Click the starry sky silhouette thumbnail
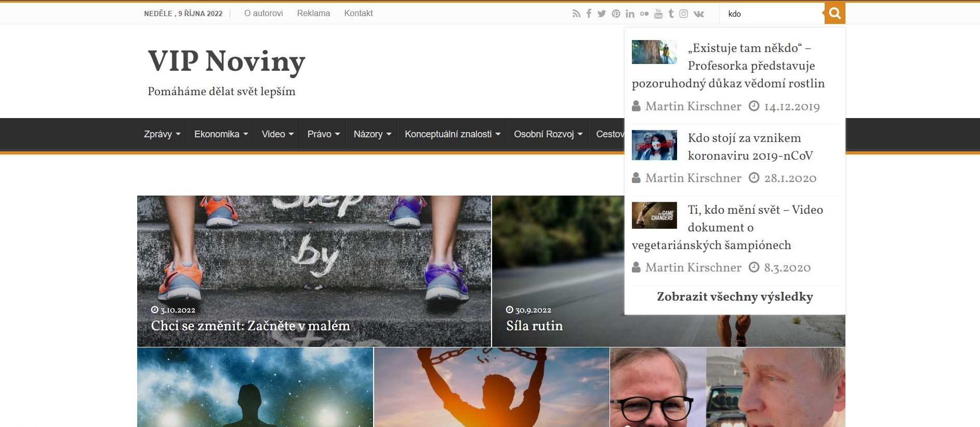The width and height of the screenshot is (980, 427). [255, 387]
